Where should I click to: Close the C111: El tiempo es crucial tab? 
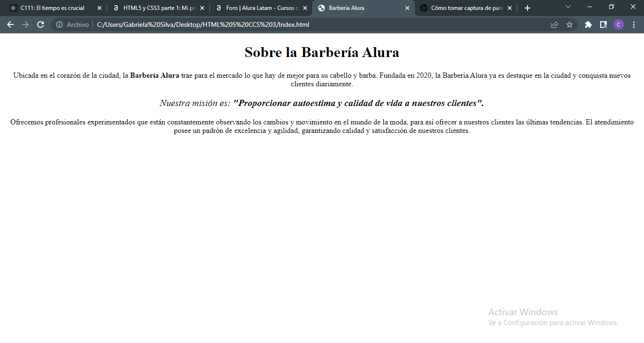[99, 8]
